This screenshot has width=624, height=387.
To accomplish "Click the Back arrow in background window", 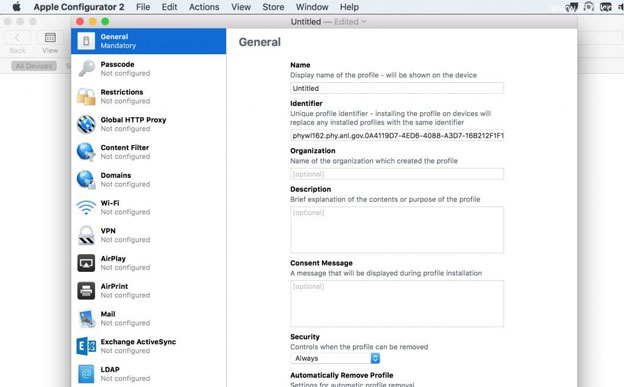I will (x=17, y=38).
